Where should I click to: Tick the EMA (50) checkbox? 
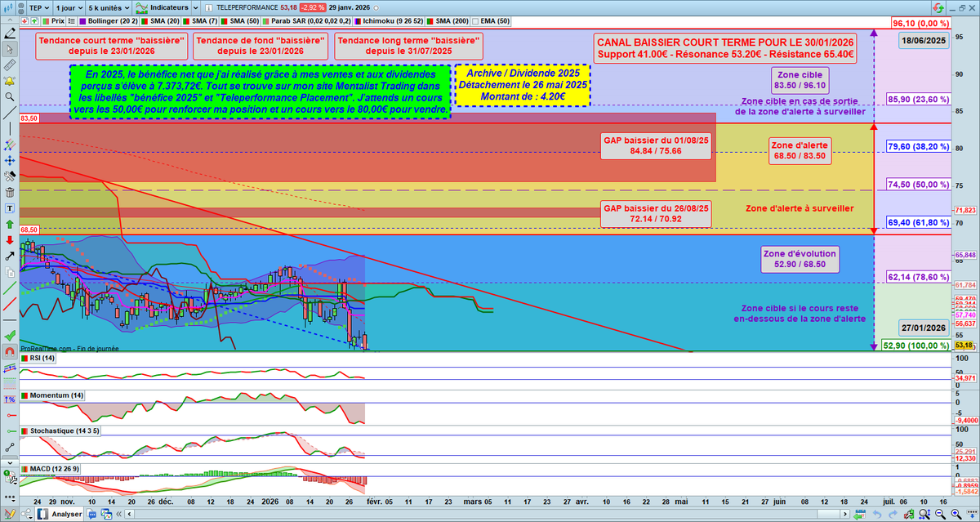(x=475, y=20)
